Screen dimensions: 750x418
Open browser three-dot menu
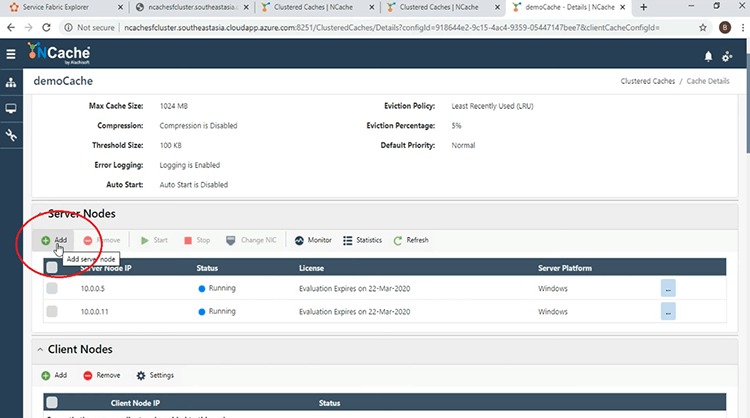point(743,28)
